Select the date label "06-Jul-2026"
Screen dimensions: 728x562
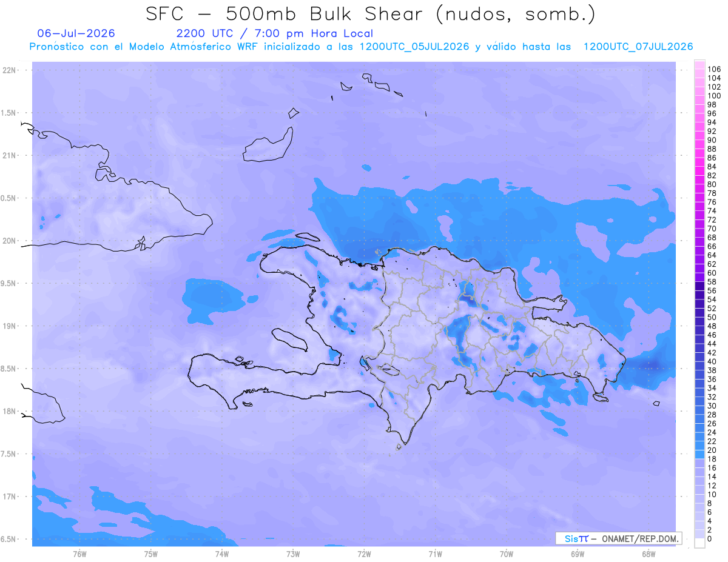click(x=76, y=33)
